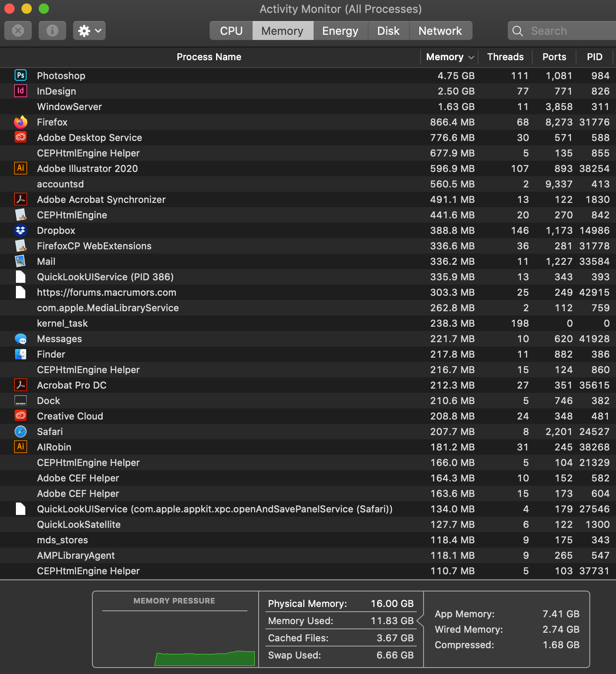Open the Energy tab
Image resolution: width=616 pixels, height=674 pixels.
[x=340, y=31]
